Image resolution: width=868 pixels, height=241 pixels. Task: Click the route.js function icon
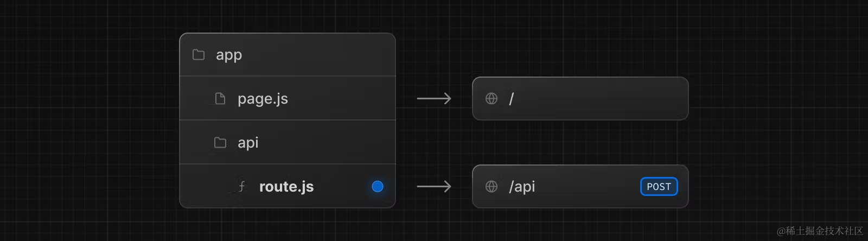[242, 187]
